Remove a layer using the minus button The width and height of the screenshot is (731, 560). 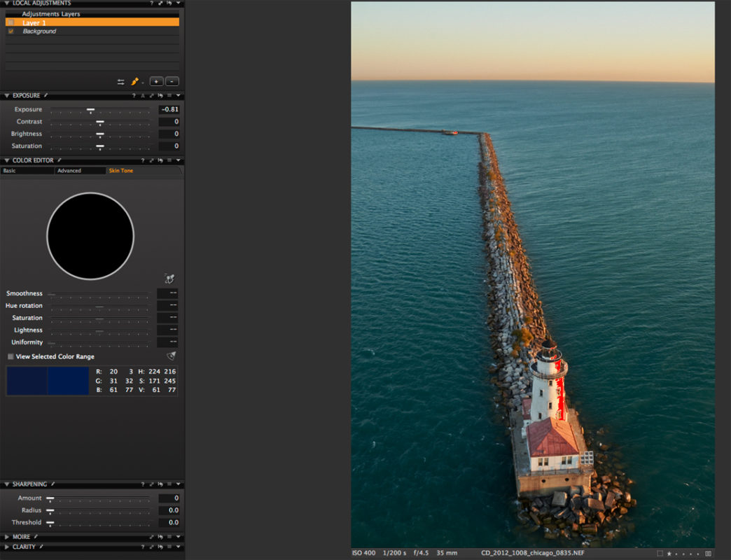(x=173, y=81)
